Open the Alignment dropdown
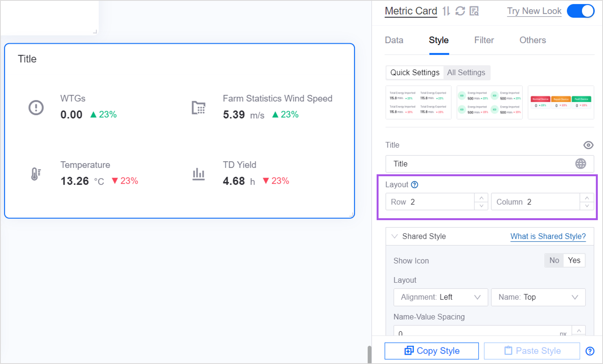The height and width of the screenshot is (364, 603). (441, 297)
